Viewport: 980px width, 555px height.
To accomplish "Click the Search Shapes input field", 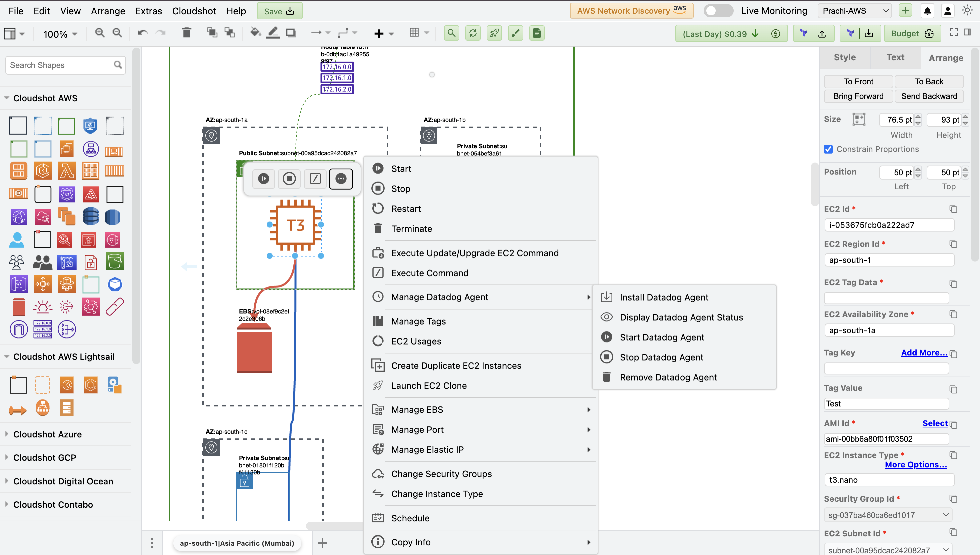I will [66, 65].
